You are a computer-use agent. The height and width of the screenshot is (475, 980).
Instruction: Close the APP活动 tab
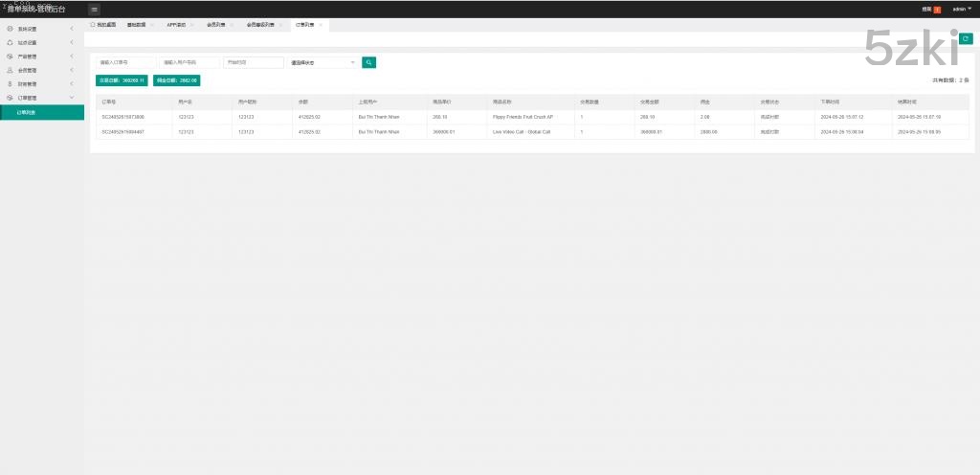click(x=191, y=24)
